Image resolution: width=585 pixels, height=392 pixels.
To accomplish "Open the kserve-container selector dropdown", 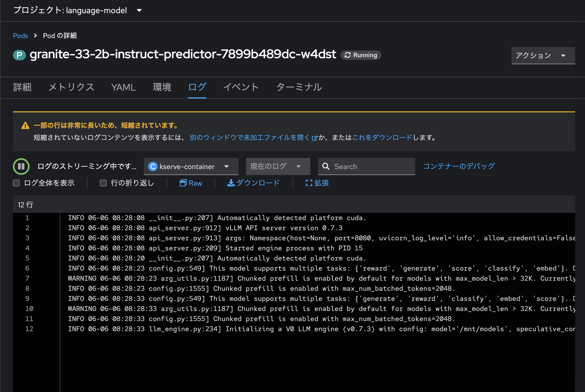I will click(x=191, y=166).
